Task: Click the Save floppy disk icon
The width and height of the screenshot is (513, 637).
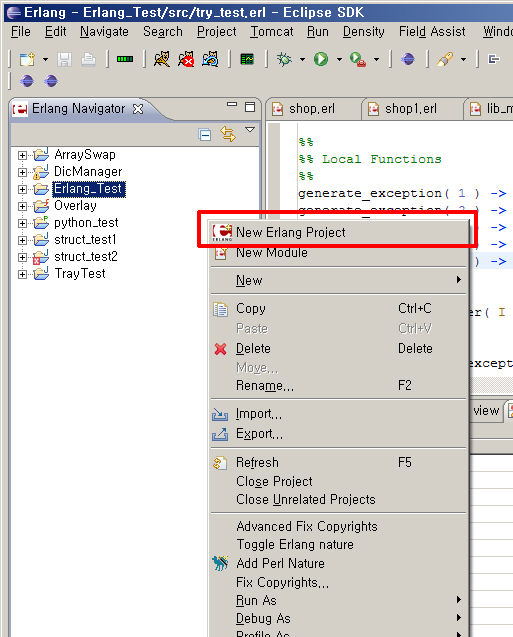Action: tap(65, 60)
